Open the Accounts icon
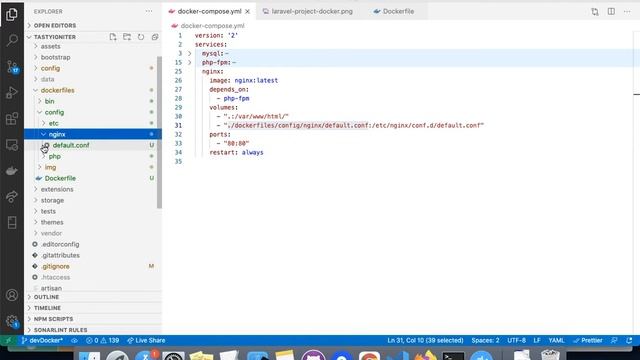Image resolution: width=640 pixels, height=360 pixels. click(x=12, y=295)
